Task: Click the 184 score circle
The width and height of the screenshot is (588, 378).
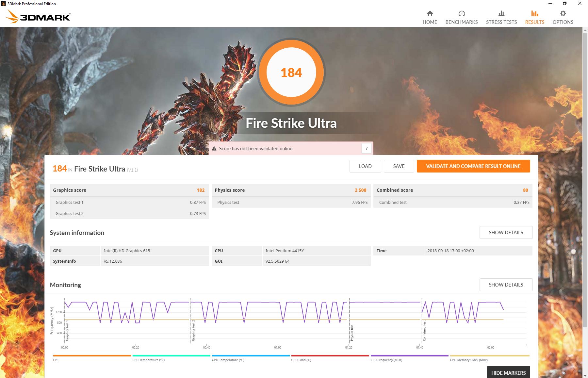Action: [x=291, y=72]
